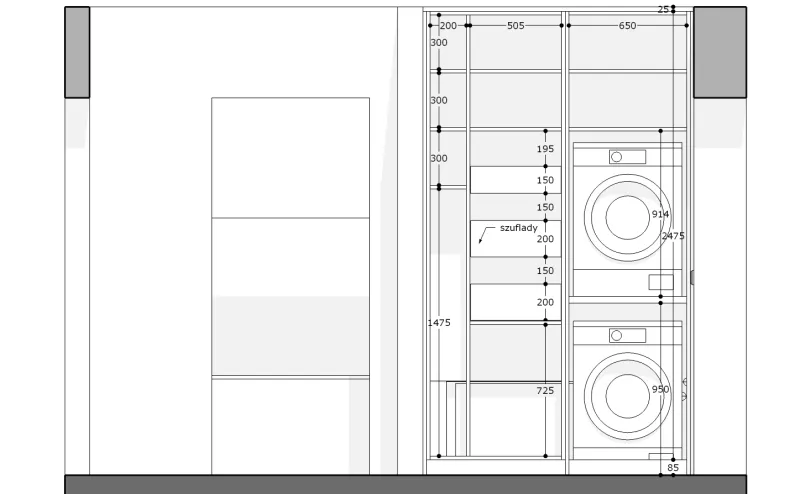Click the 25 dimension at top
800x494 pixels.
pyautogui.click(x=663, y=9)
